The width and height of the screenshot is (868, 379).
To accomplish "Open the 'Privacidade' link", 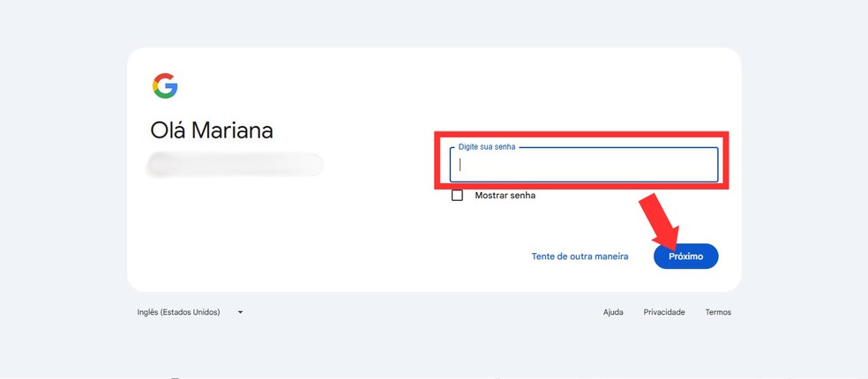I will pos(663,312).
